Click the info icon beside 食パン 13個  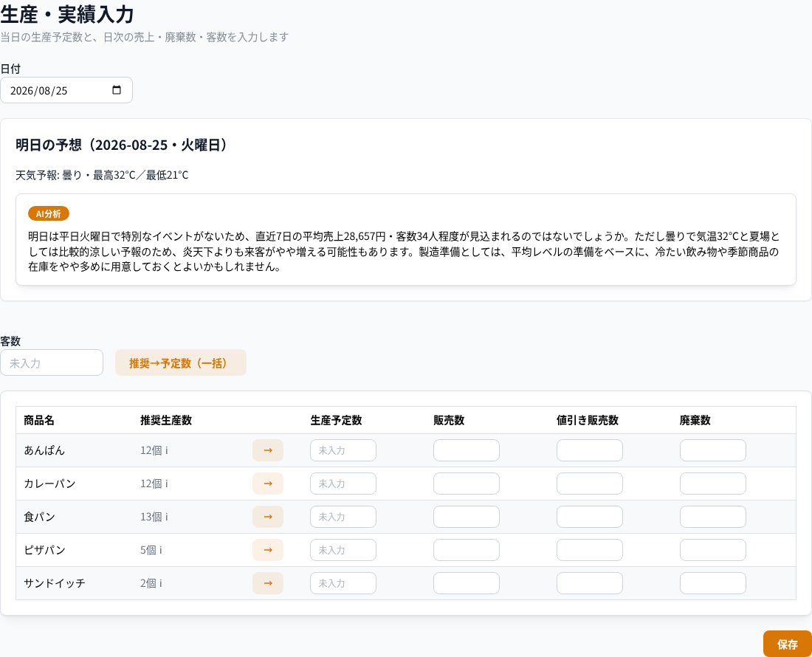pyautogui.click(x=166, y=517)
